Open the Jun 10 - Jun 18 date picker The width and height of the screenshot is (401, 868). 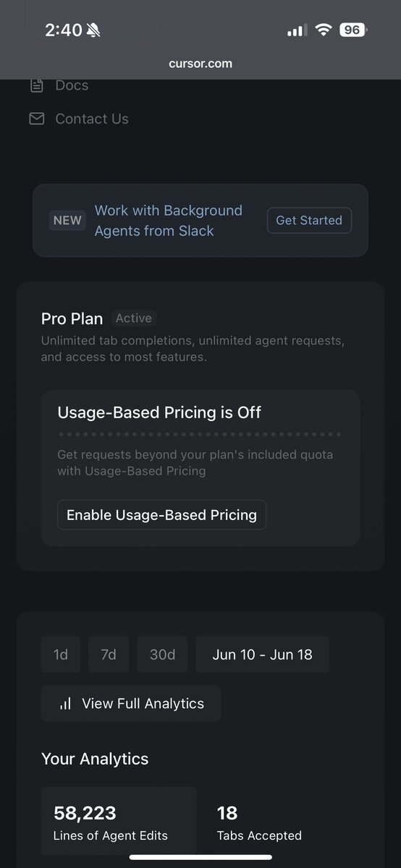263,655
